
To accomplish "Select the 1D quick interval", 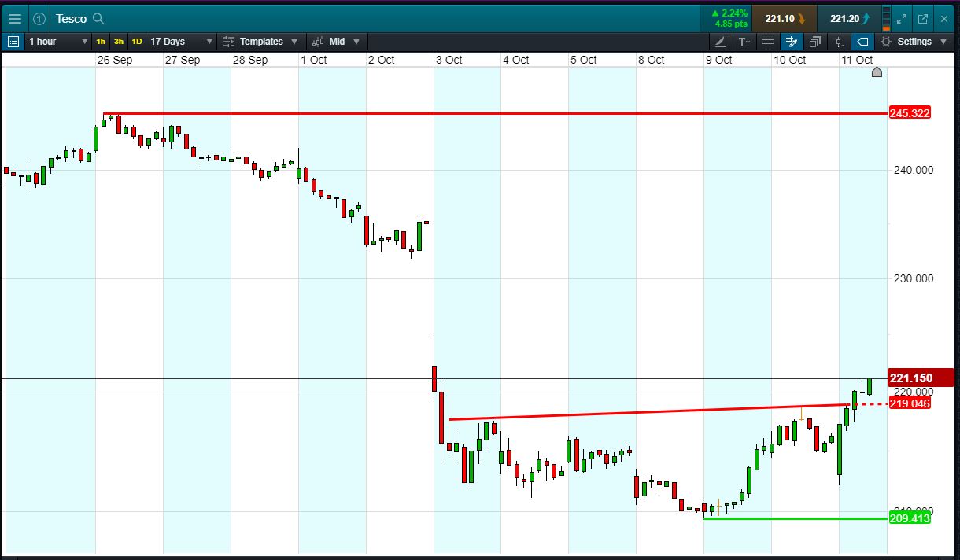I will coord(137,41).
